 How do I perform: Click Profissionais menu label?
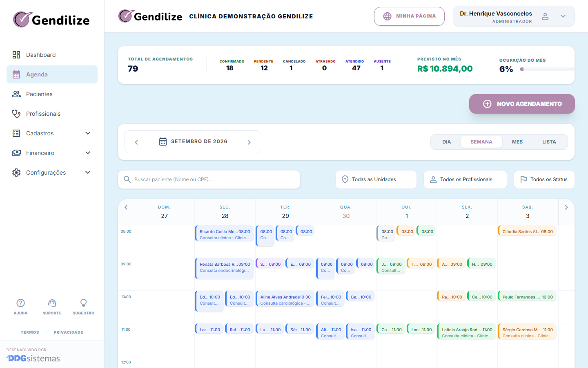(43, 114)
